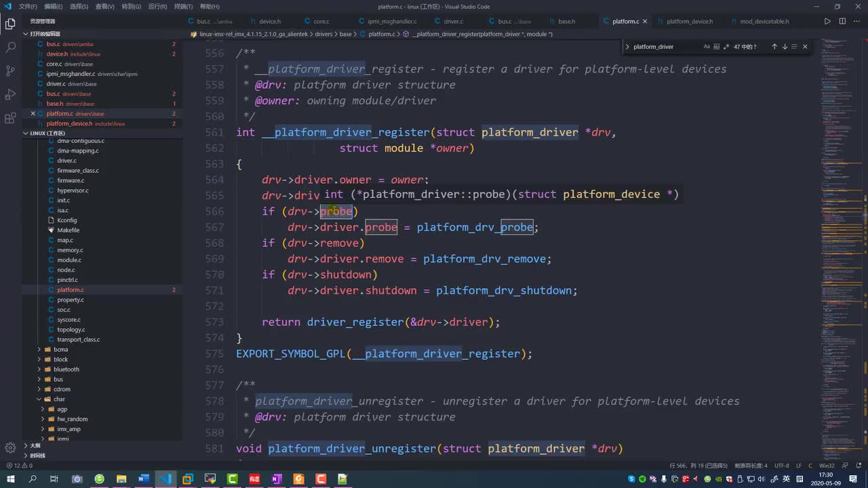Screen dimensions: 868x488
Task: Change the LF end-of-line setting
Action: (x=799, y=466)
